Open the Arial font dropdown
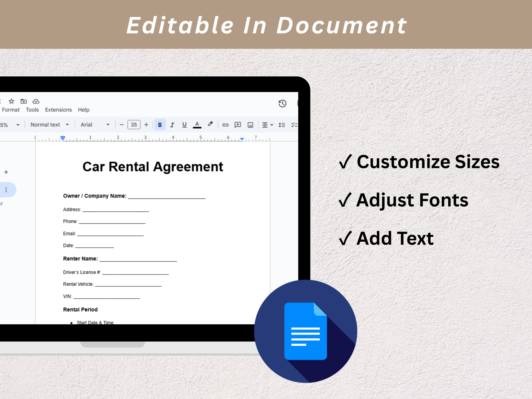 click(x=95, y=124)
